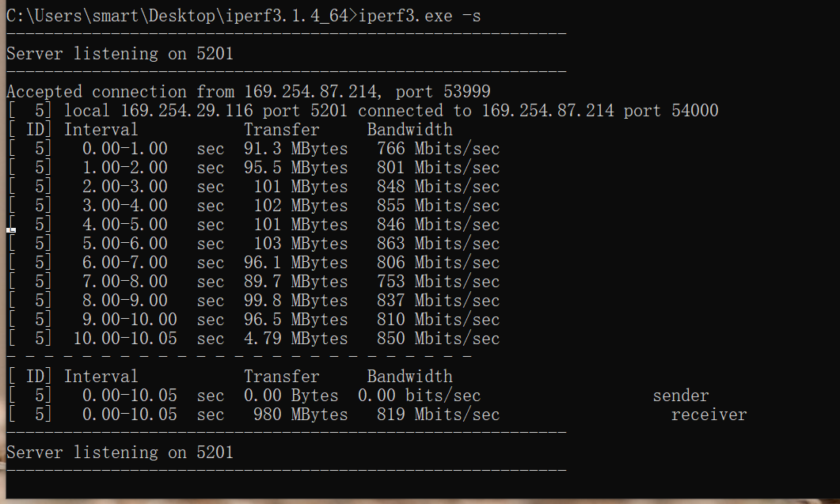This screenshot has width=840, height=504.
Task: Click the 2.00-3.00 interval row
Action: [255, 187]
